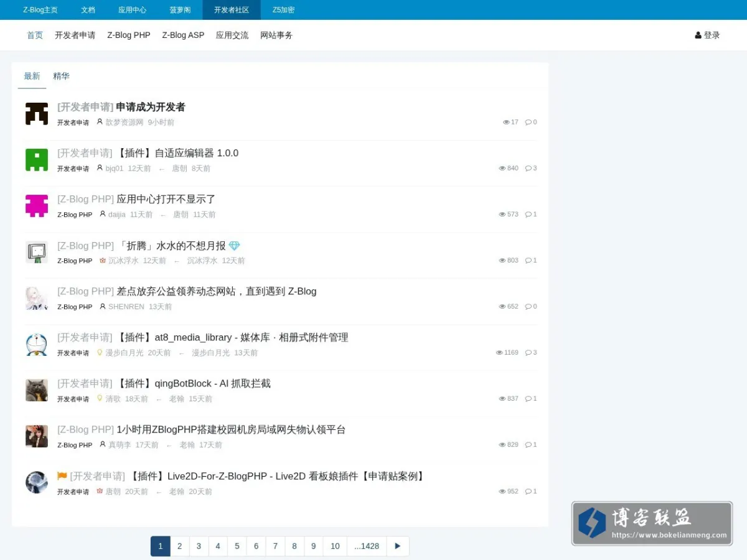747x560 pixels.
Task: Open post 【插件】自适应编辑器 1.0.0
Action: point(177,153)
